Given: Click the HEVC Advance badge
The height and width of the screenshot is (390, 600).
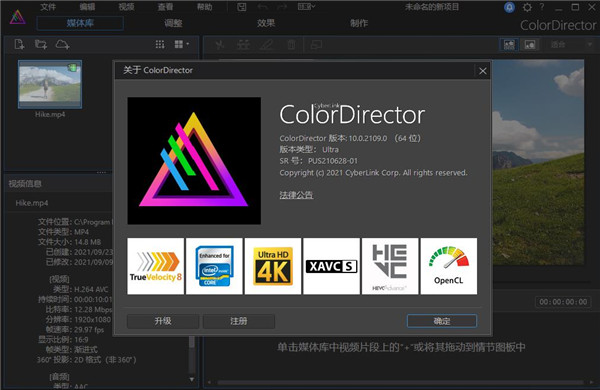Looking at the screenshot, I should pyautogui.click(x=390, y=266).
